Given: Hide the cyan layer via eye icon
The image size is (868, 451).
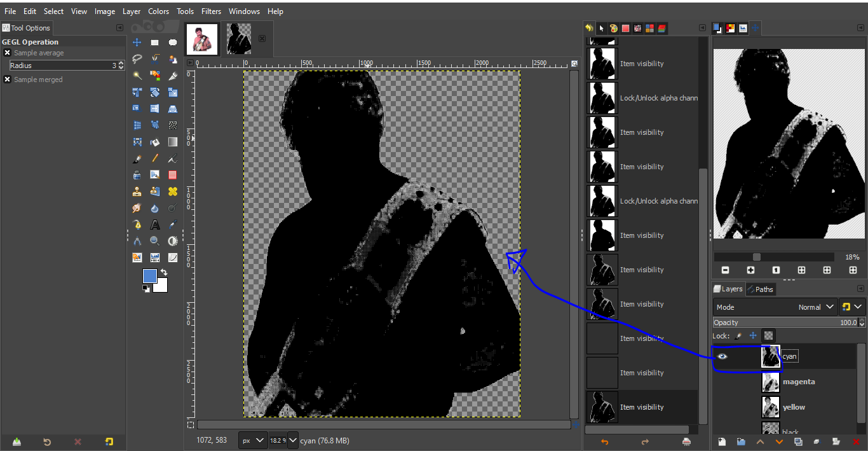Looking at the screenshot, I should click(x=722, y=356).
